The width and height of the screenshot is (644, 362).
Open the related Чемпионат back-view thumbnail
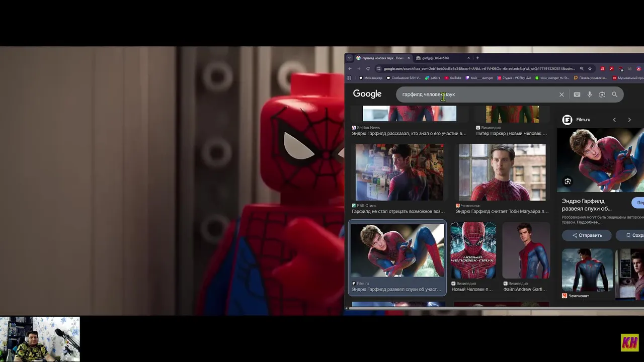(587, 270)
